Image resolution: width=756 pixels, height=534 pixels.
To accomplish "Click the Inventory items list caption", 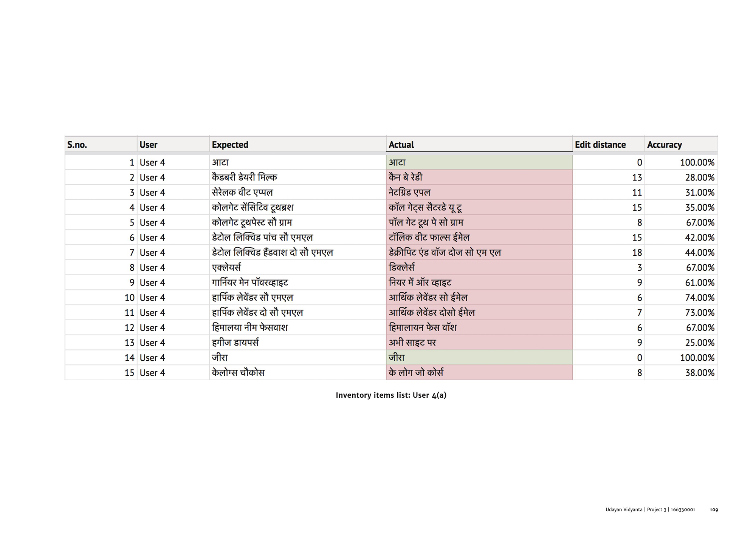I will pyautogui.click(x=391, y=395).
